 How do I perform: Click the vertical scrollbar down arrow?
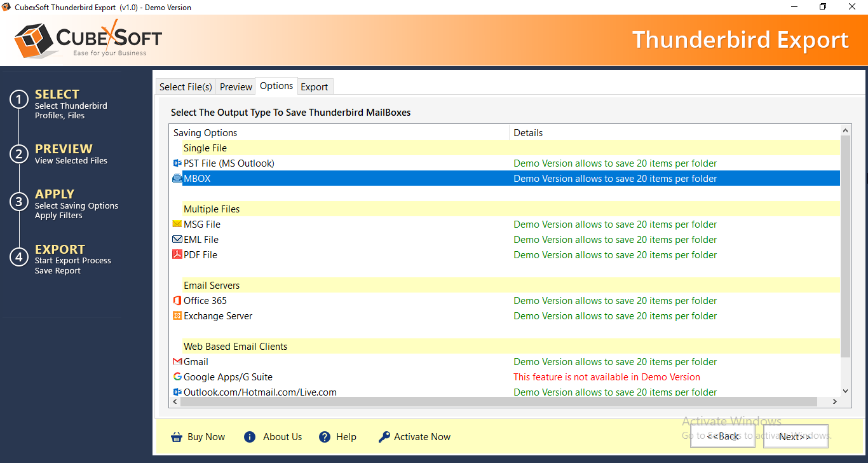pyautogui.click(x=845, y=391)
